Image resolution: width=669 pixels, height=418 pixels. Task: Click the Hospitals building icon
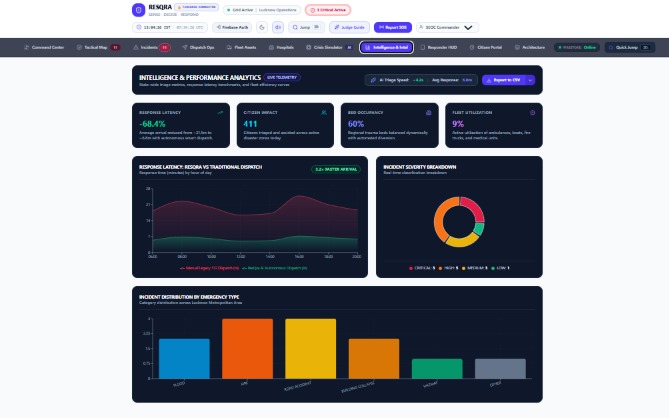271,47
